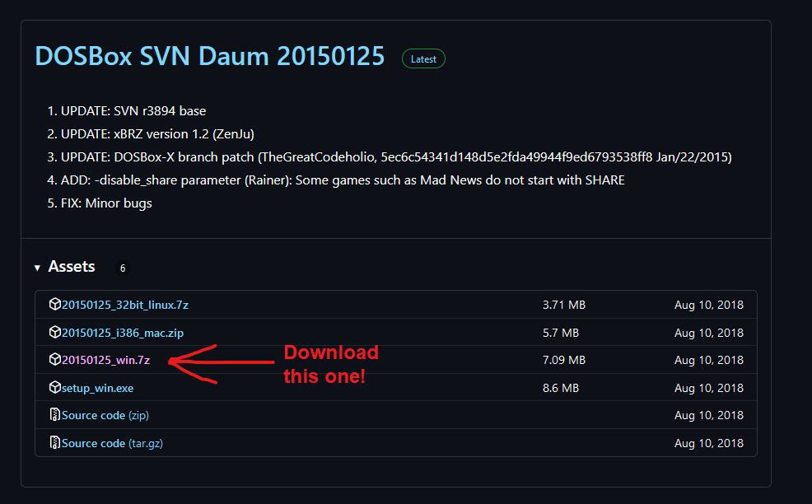Screen dimensions: 812x504
Task: Click package icon beside 20150125_32bit_linux.7z
Action: pos(55,304)
